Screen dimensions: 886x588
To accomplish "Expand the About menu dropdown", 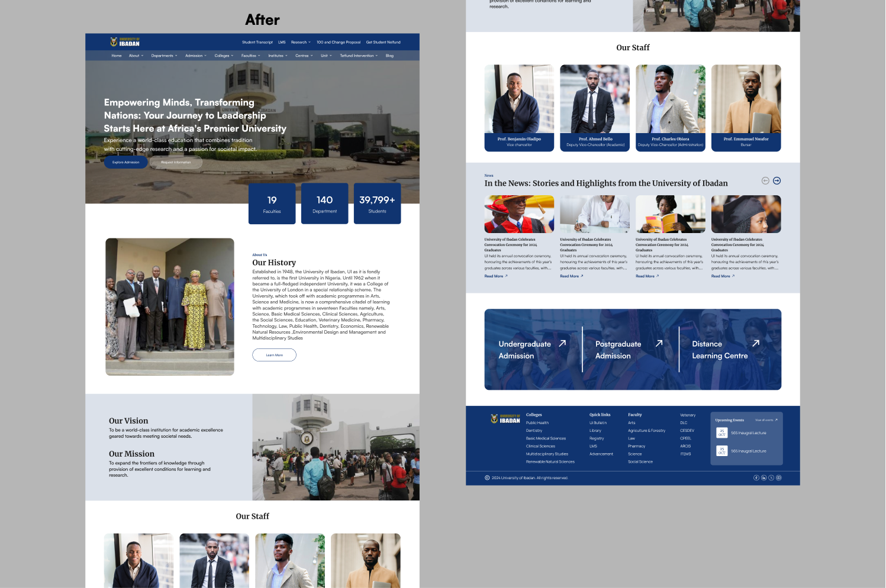I will (x=136, y=56).
